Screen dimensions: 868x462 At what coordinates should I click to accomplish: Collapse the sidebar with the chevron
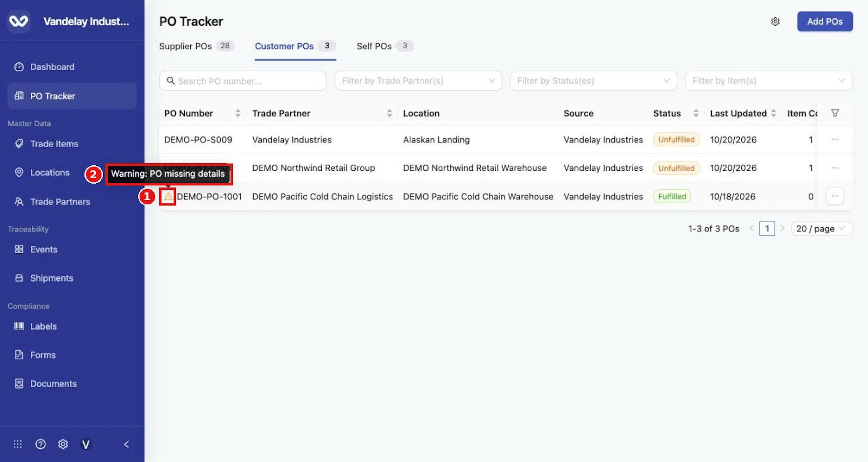point(126,444)
